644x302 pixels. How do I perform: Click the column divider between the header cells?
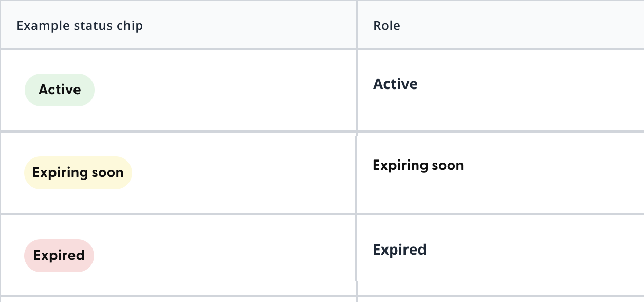pos(357,25)
